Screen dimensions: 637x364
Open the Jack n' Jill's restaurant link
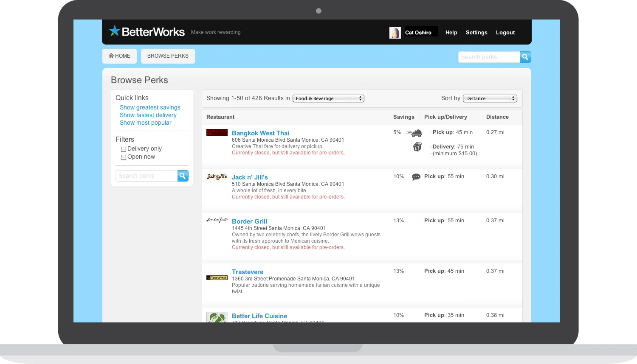[250, 177]
